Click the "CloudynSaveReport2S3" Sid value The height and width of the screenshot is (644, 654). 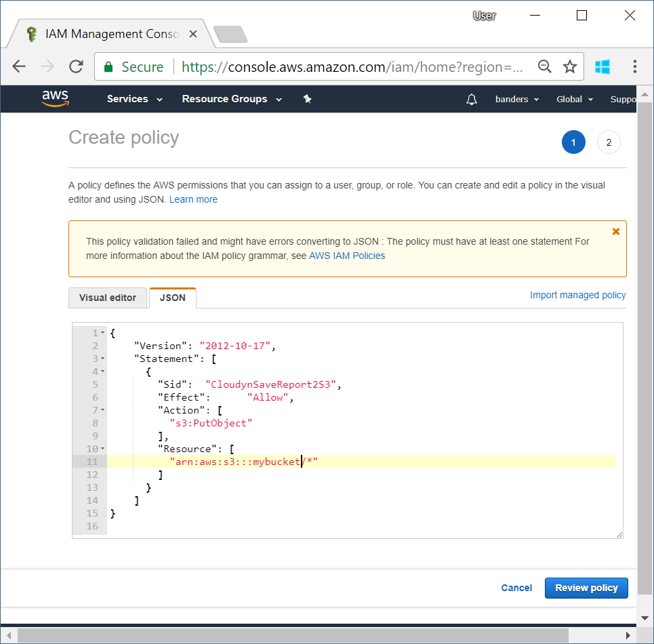pyautogui.click(x=270, y=384)
